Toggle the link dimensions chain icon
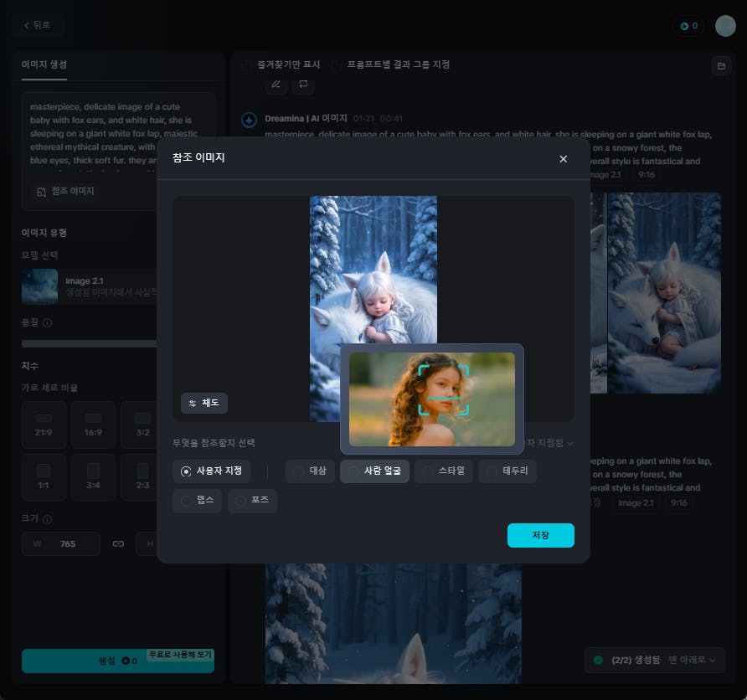Screen dimensions: 747x700 pos(118,543)
